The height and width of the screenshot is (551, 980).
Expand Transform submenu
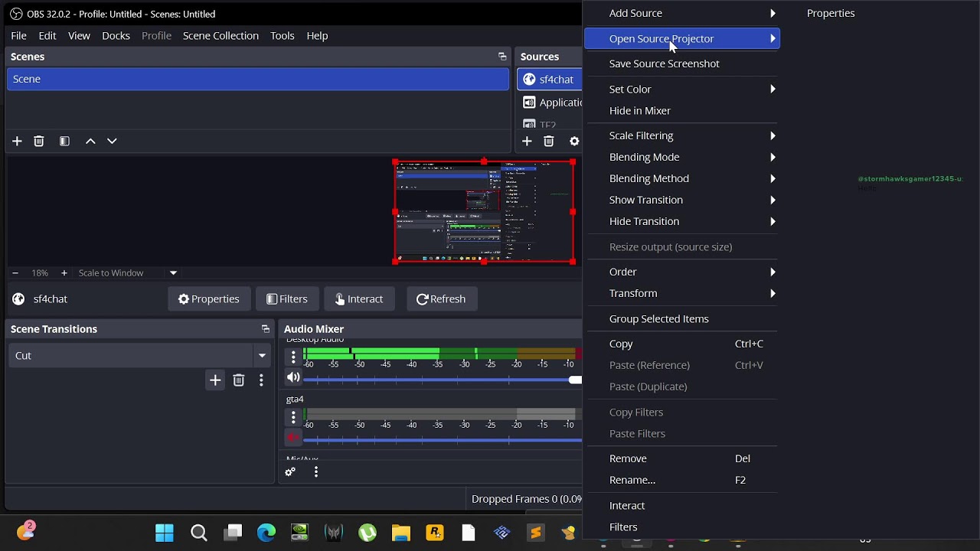[x=681, y=293]
